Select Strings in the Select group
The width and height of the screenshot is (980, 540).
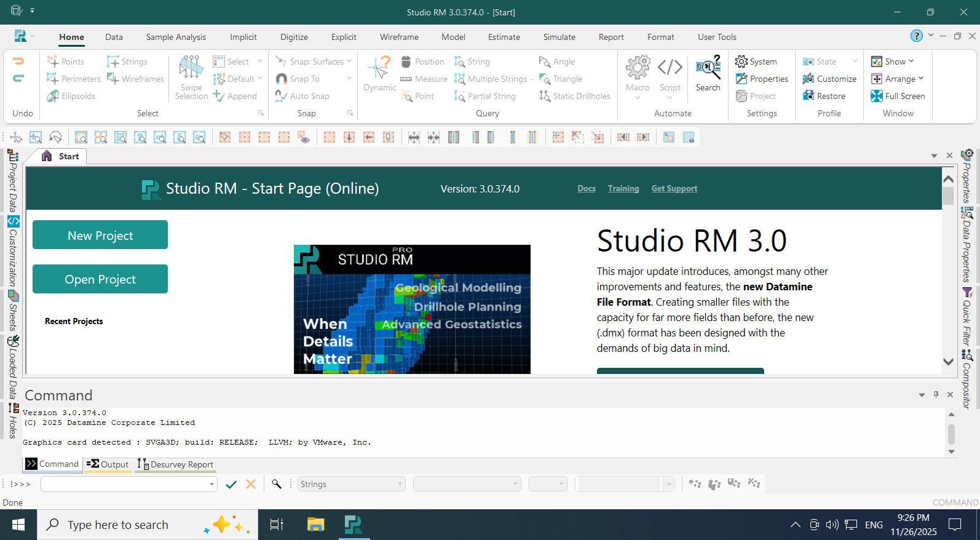pos(127,62)
